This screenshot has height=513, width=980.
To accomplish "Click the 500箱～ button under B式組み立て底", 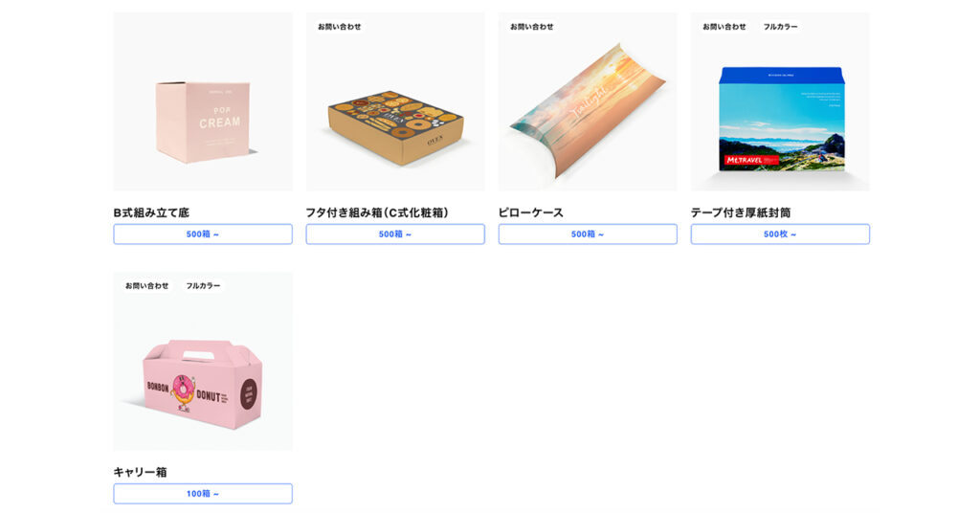I will tap(203, 234).
